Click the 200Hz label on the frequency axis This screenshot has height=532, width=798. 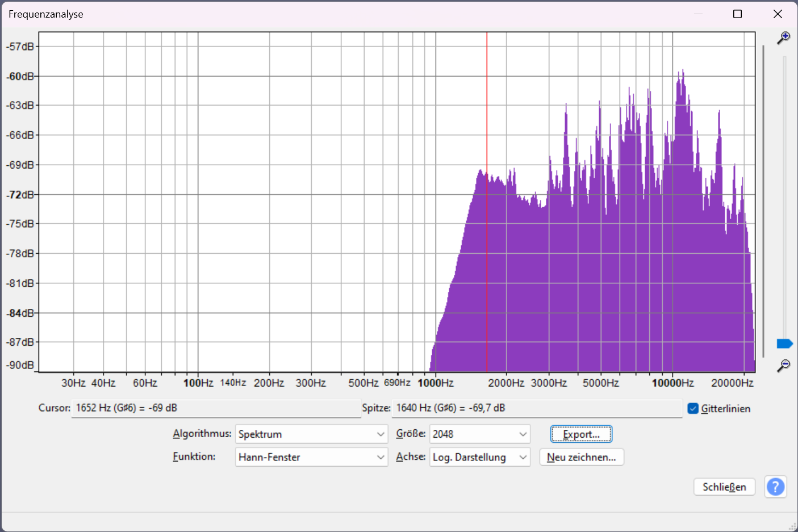(269, 383)
